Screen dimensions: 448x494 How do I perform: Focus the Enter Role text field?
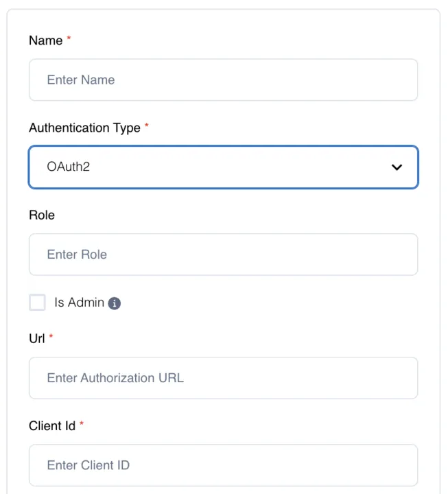coord(224,255)
